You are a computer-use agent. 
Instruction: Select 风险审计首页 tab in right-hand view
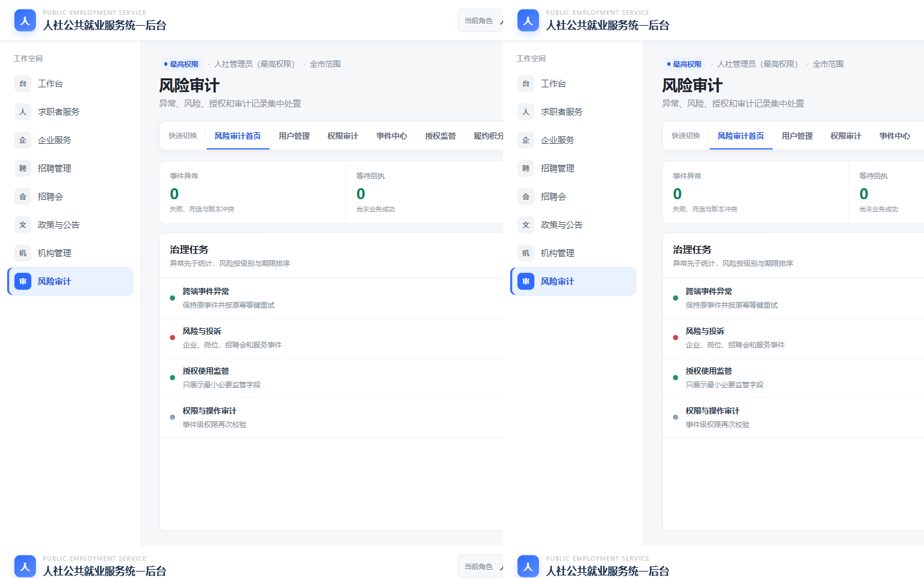(740, 136)
